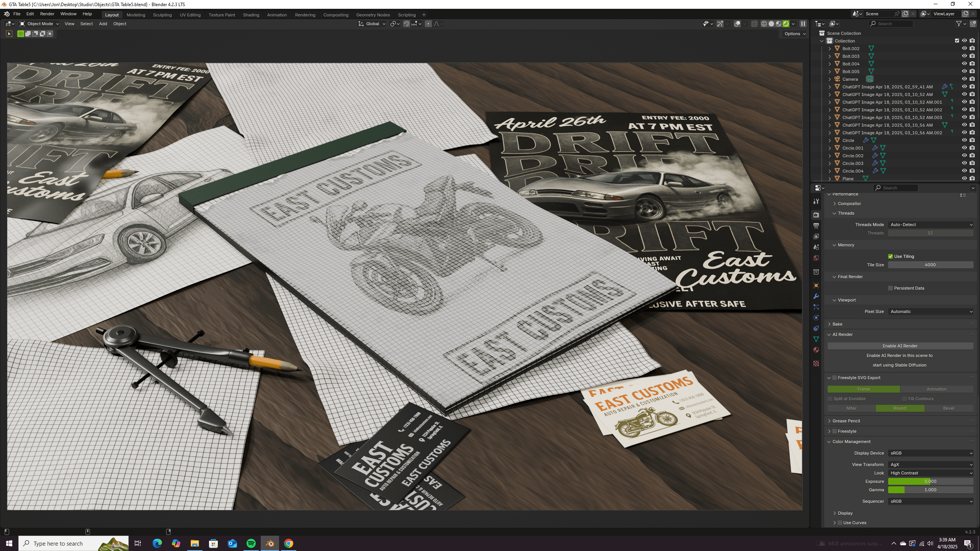This screenshot has height=551, width=980.
Task: Adjust the Gamma slider
Action: point(930,490)
